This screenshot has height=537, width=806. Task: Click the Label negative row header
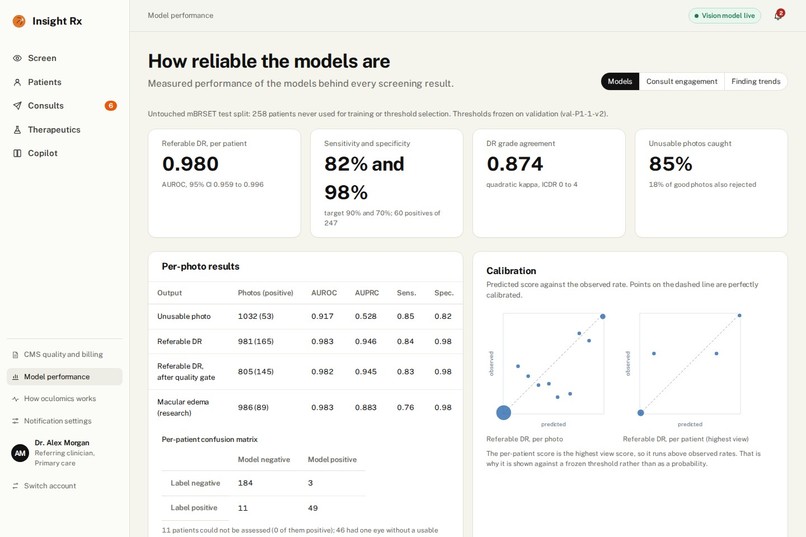click(195, 483)
